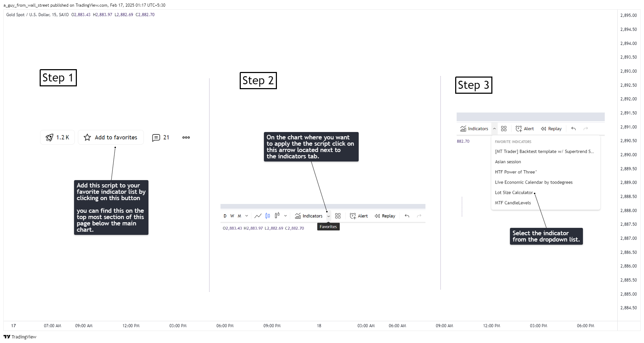Click the 17 date label on time axis
This screenshot has width=644, height=343.
click(x=13, y=326)
